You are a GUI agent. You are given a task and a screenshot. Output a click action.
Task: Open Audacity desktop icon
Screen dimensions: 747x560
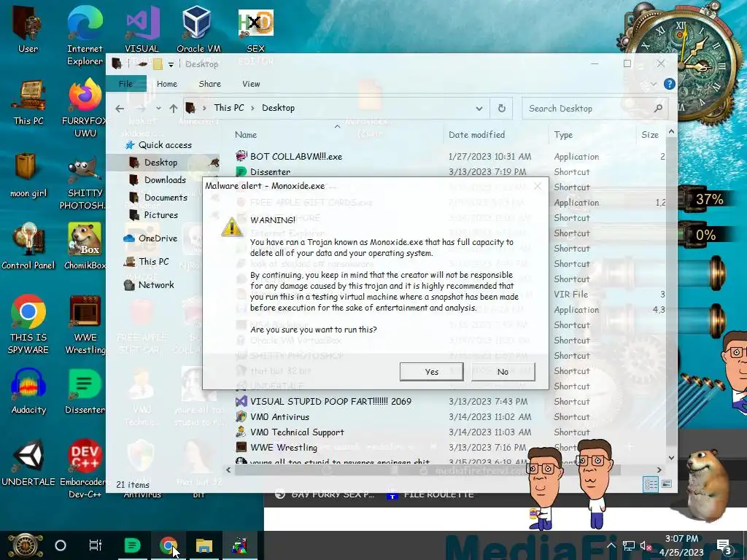pos(28,392)
